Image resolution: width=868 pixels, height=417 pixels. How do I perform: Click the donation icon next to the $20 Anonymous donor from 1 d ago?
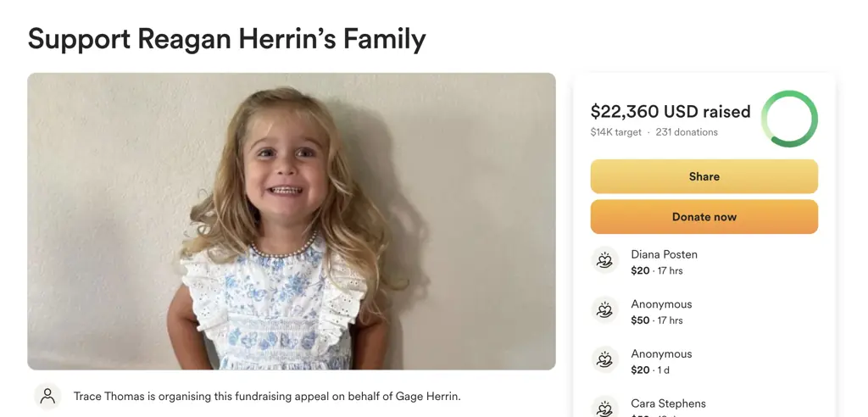[604, 361]
